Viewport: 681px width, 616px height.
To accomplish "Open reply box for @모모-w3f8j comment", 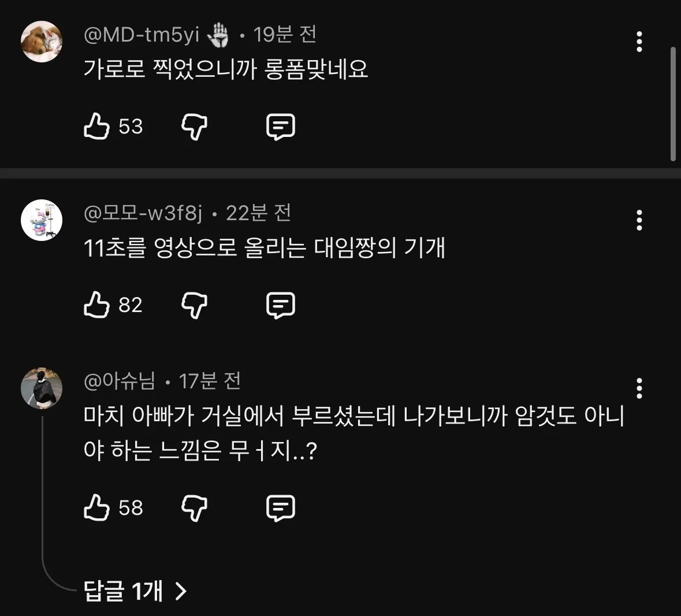I will point(281,305).
